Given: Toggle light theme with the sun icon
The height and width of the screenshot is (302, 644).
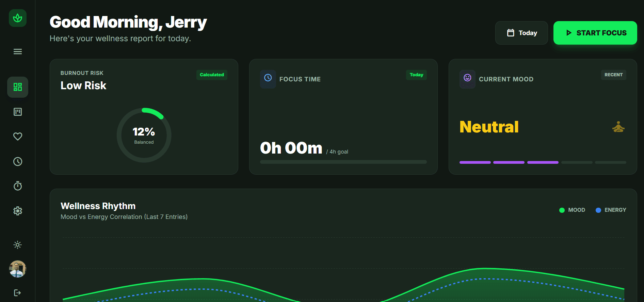Looking at the screenshot, I should [x=18, y=245].
